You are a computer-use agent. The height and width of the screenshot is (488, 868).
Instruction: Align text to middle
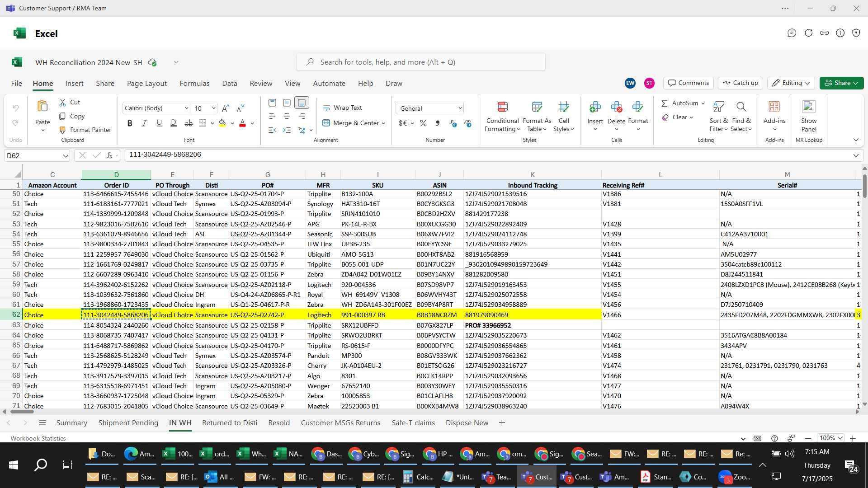[287, 103]
